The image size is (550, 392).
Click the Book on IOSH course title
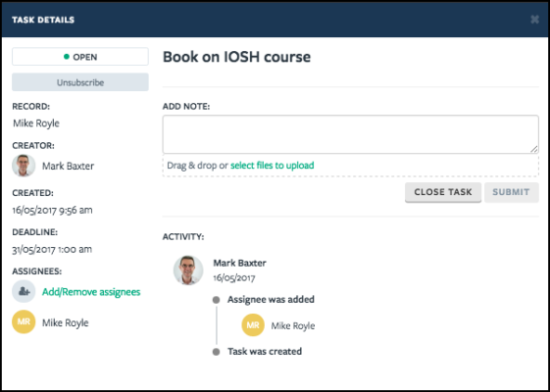tap(237, 57)
